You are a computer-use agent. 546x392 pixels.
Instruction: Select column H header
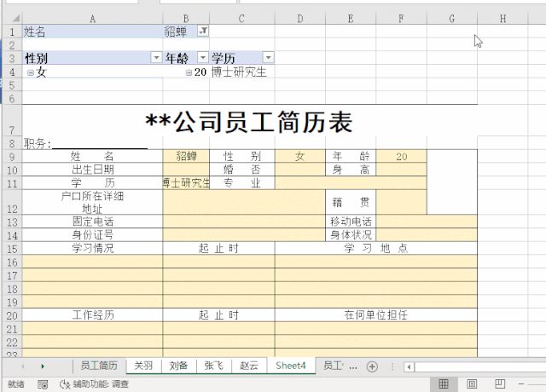pyautogui.click(x=502, y=19)
